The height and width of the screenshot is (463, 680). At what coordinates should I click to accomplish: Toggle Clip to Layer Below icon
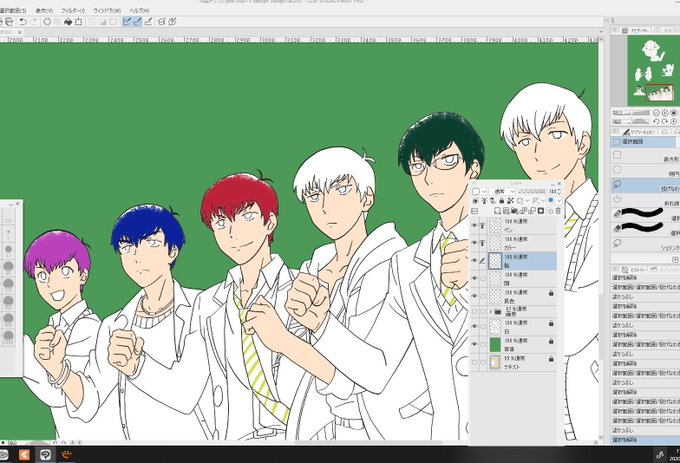tap(475, 201)
